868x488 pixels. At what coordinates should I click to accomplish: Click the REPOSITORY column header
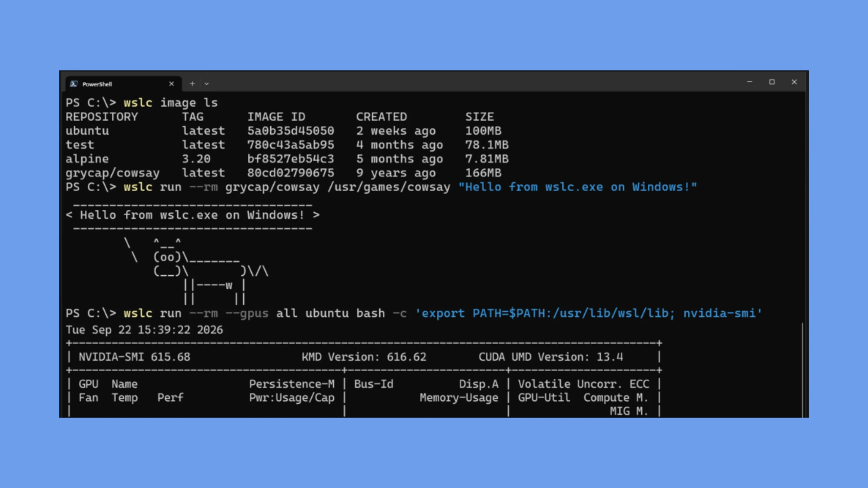(102, 117)
